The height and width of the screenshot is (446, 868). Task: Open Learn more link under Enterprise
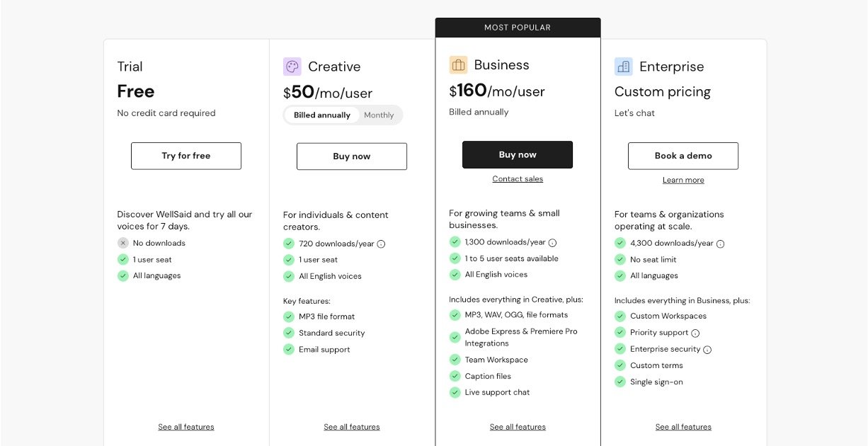(683, 180)
